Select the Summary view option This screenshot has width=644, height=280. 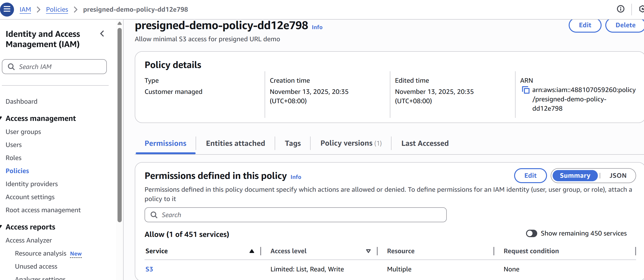click(x=575, y=176)
